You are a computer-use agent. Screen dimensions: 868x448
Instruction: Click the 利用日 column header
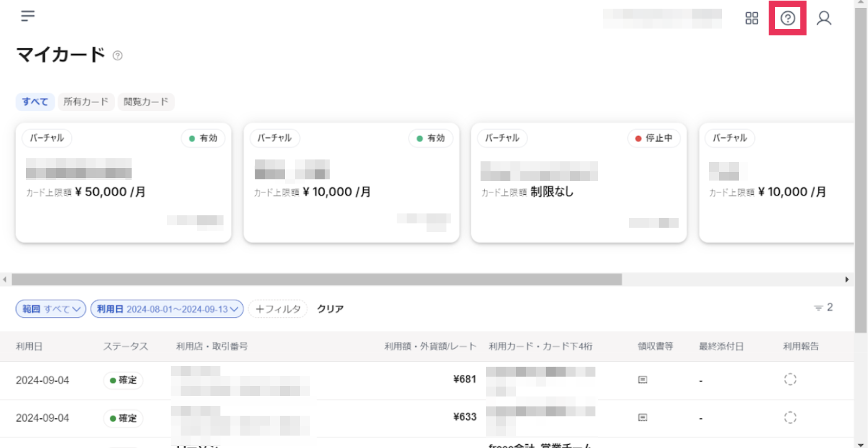[29, 346]
